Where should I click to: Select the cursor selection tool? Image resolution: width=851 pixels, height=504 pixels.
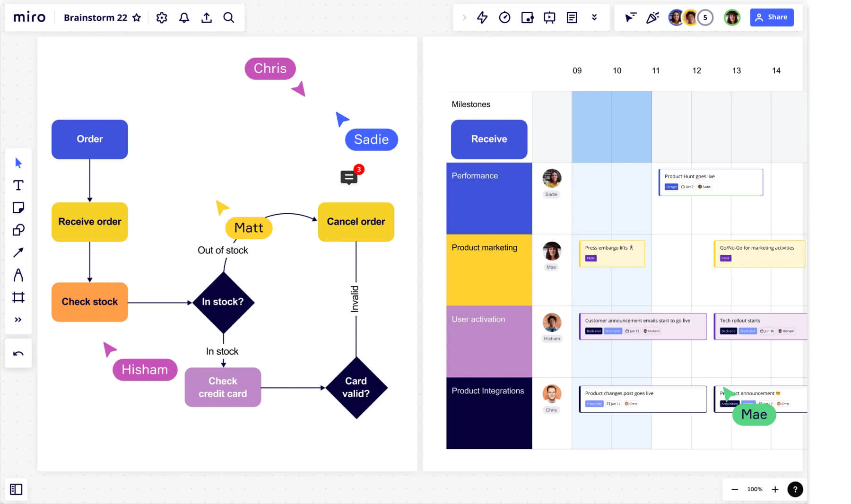click(18, 163)
